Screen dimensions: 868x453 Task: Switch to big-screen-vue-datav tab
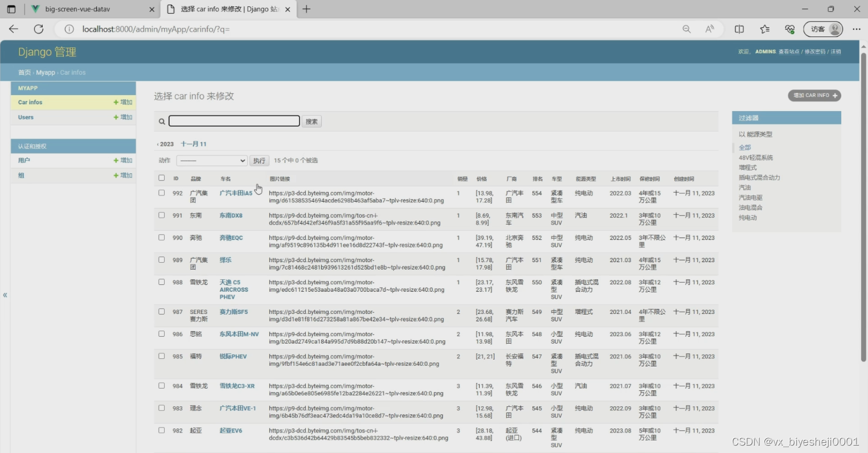[91, 9]
